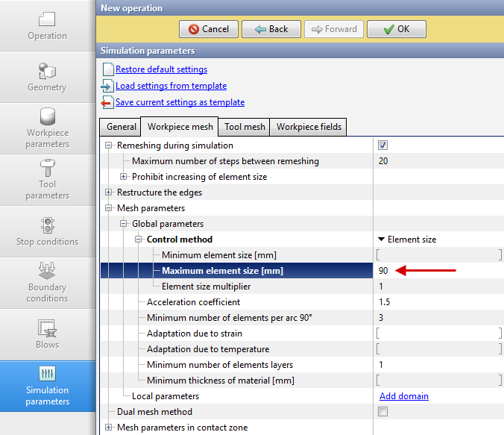This screenshot has width=504, height=435.
Task: Switch to the Tool mesh tab
Action: [x=245, y=127]
